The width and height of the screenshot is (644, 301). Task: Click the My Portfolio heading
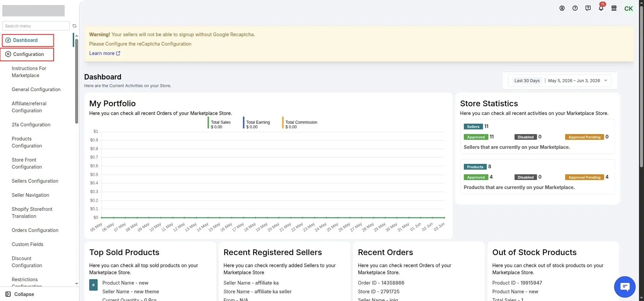point(112,104)
